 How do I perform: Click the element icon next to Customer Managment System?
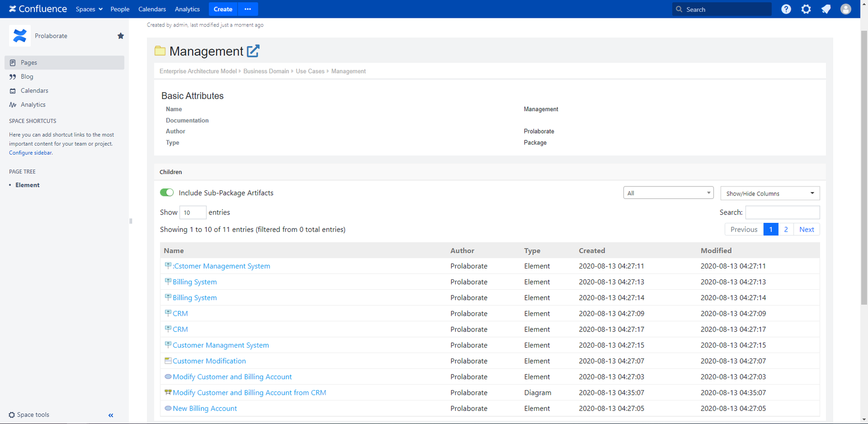pyautogui.click(x=168, y=344)
